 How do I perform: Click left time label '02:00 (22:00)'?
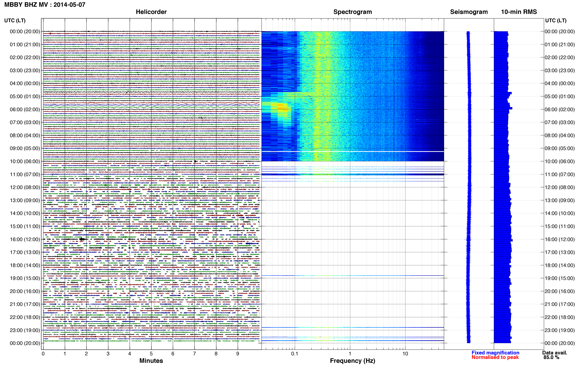pos(25,57)
